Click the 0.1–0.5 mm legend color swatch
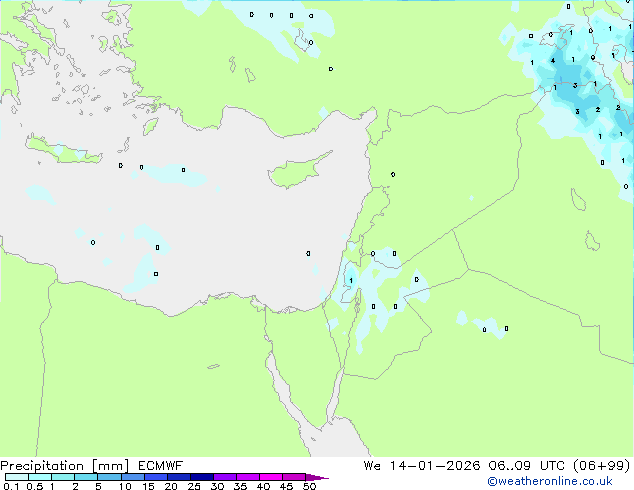Screen dimensions: 634x490 tap(17, 477)
